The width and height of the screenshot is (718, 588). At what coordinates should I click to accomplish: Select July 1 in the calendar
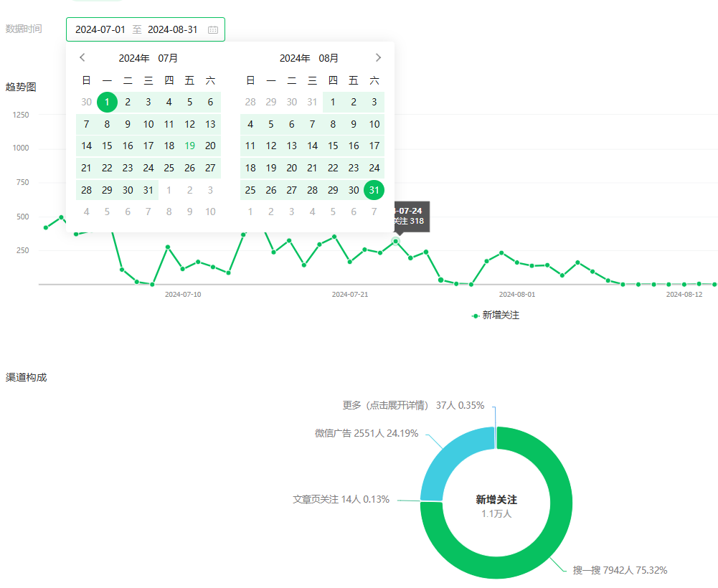pyautogui.click(x=107, y=103)
